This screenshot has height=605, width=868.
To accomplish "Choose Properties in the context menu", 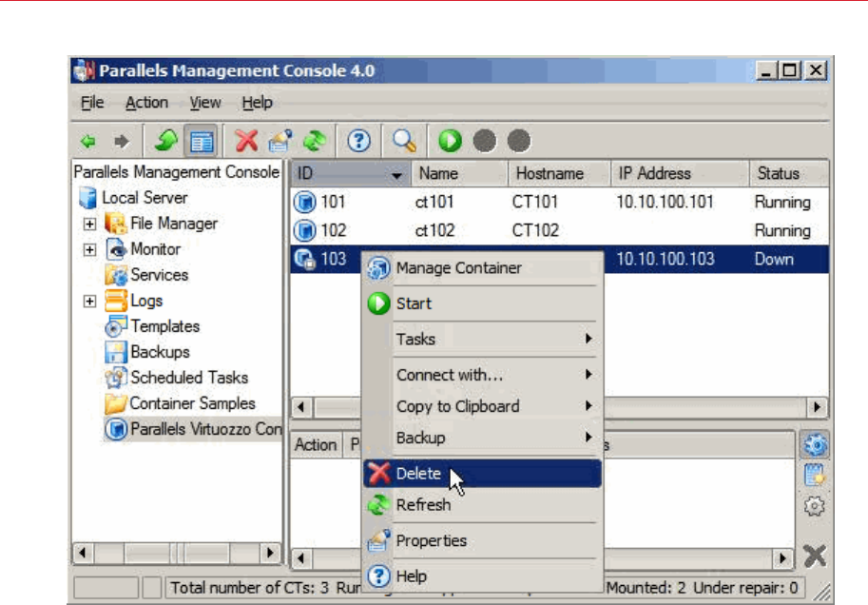I will point(482,540).
